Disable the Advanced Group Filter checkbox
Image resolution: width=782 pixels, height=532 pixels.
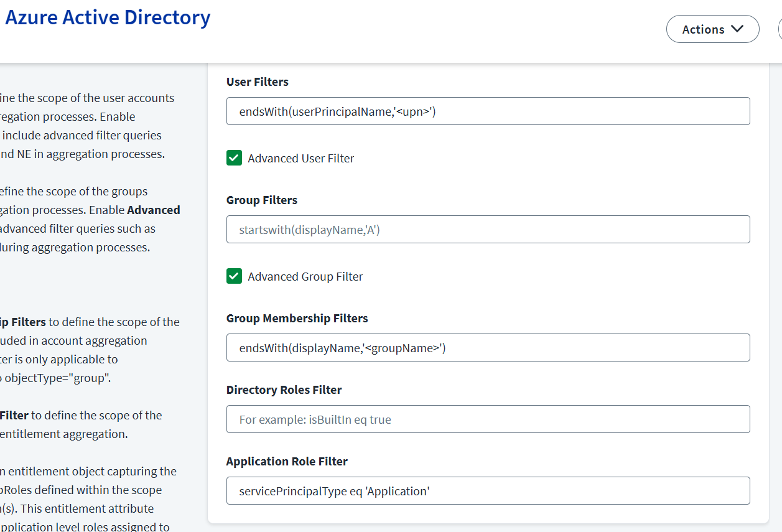pos(234,276)
